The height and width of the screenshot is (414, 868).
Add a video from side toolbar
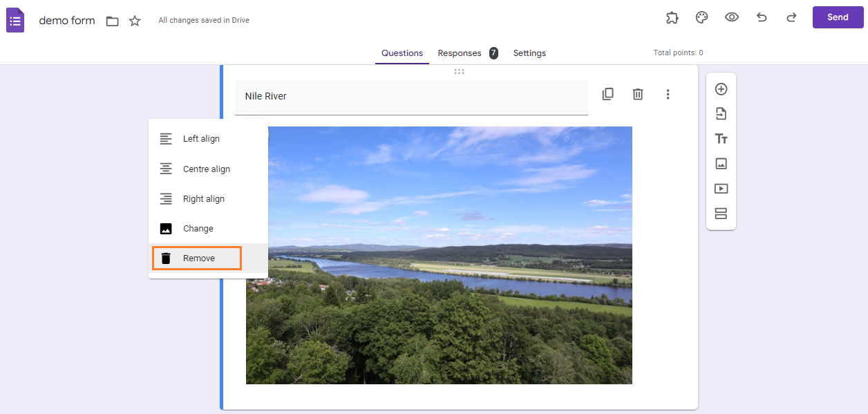[721, 189]
